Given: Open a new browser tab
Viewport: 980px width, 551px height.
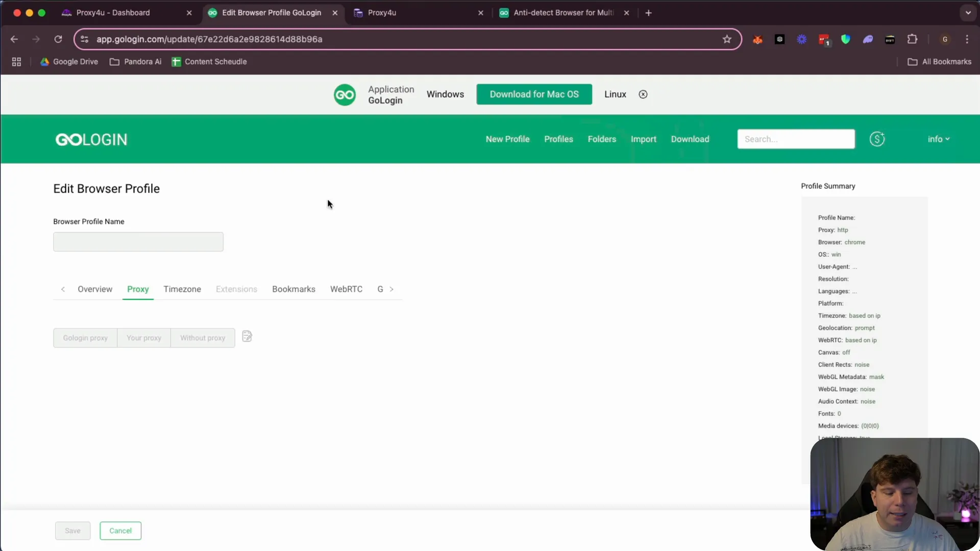Looking at the screenshot, I should (x=648, y=13).
